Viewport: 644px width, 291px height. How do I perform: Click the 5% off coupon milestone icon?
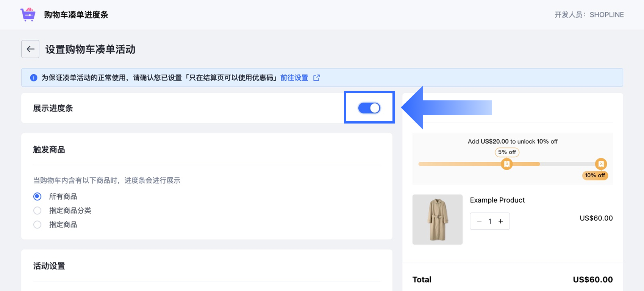tap(506, 164)
